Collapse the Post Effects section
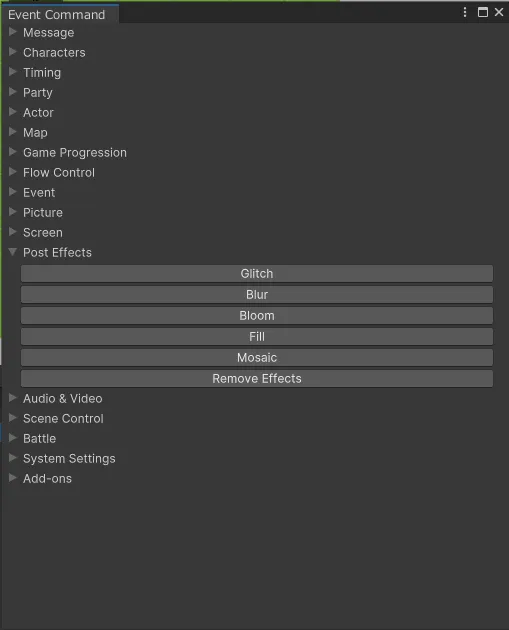 13,252
